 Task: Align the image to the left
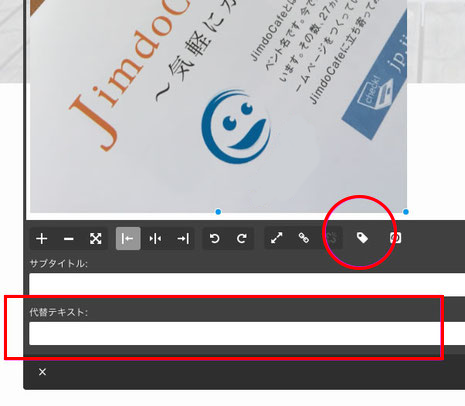pos(128,239)
